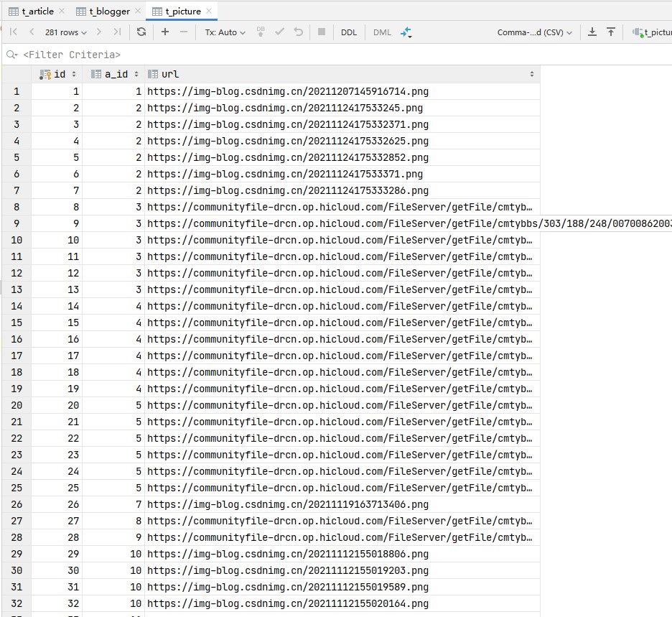Switch to the t_article tab
Viewport: 672px width, 617px height.
pyautogui.click(x=37, y=11)
